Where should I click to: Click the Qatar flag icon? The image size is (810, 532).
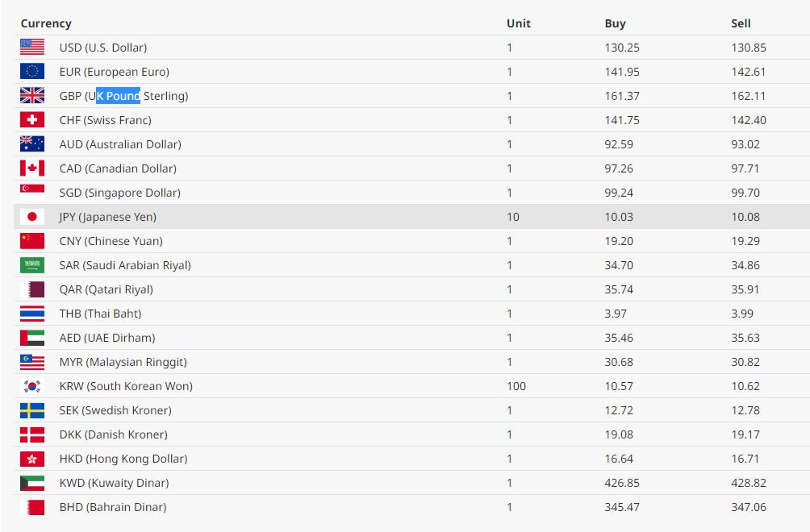coord(32,289)
